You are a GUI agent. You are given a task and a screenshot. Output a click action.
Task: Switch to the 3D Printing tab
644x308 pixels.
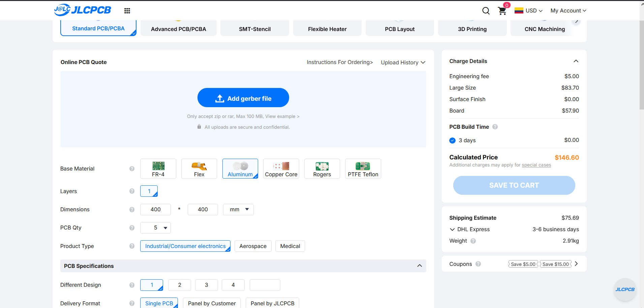[x=472, y=29]
